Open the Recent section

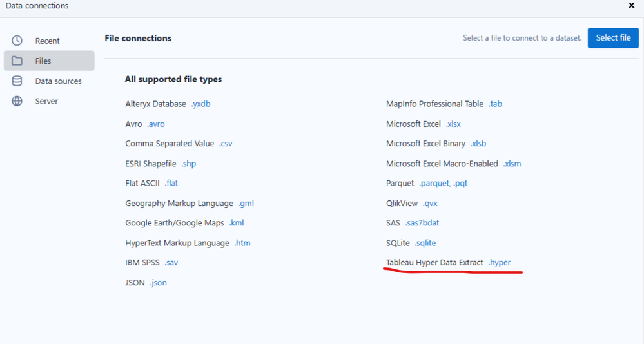pos(49,41)
